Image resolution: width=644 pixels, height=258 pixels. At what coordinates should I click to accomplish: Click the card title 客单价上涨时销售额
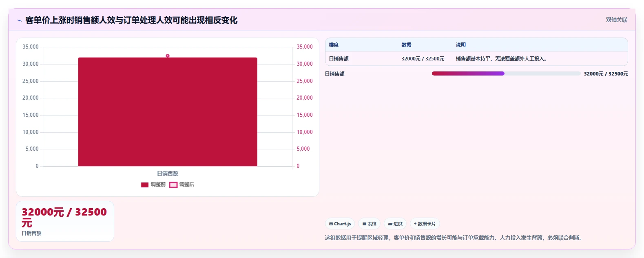click(131, 20)
